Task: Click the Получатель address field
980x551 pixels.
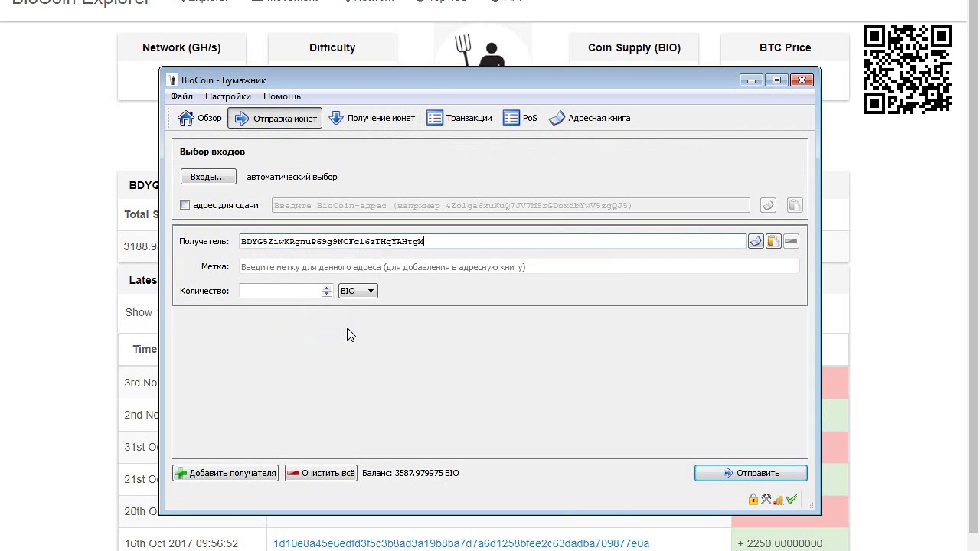Action: [x=492, y=241]
